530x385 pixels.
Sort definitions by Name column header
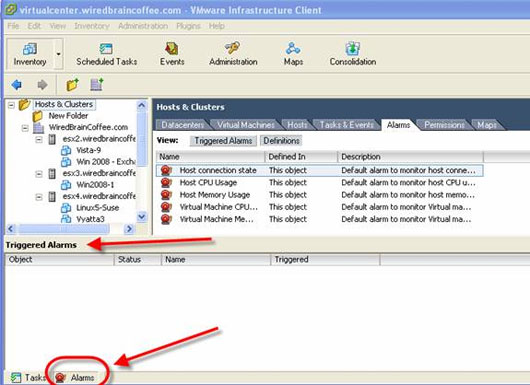210,157
